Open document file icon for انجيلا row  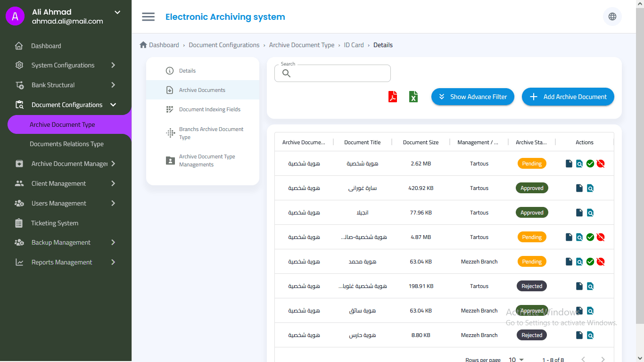click(x=579, y=213)
